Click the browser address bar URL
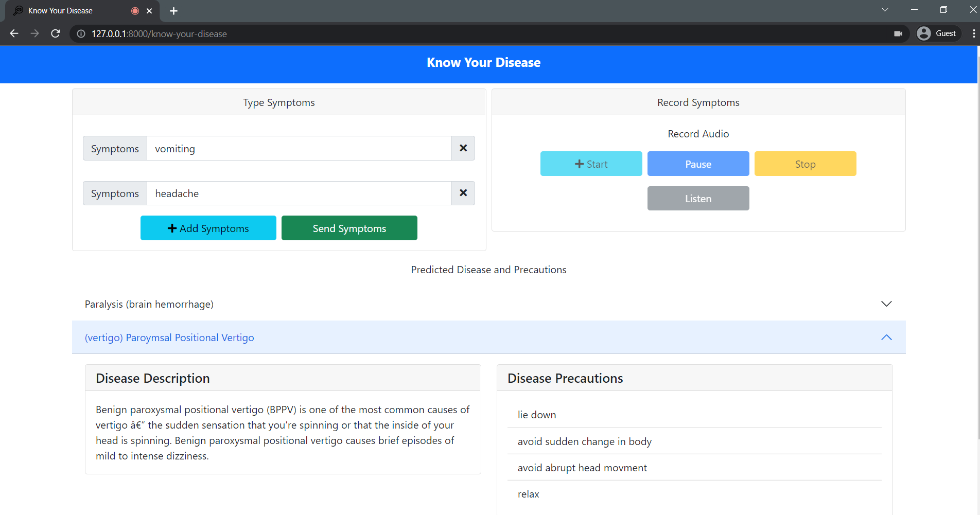980x515 pixels. (x=159, y=34)
